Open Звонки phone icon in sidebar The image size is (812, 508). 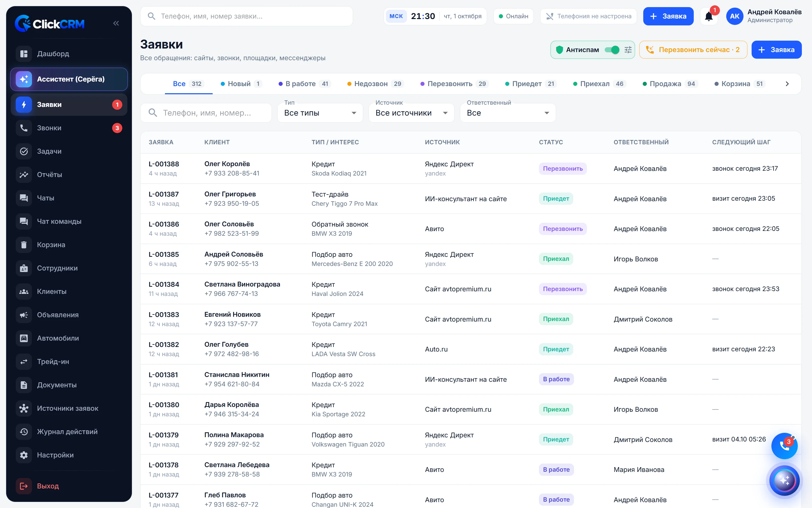tap(24, 128)
